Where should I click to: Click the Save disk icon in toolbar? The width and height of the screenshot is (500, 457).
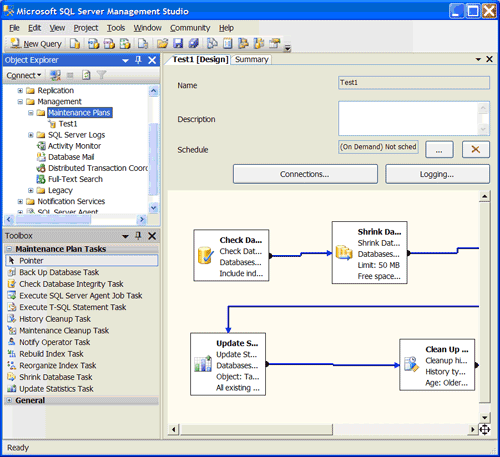178,44
